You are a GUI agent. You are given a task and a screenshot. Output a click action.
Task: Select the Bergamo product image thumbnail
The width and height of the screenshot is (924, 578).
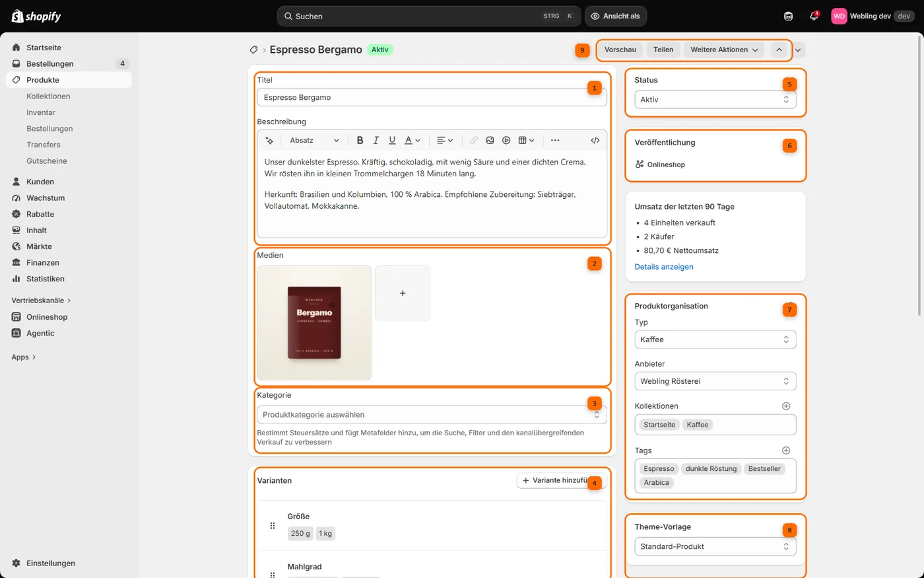point(314,323)
